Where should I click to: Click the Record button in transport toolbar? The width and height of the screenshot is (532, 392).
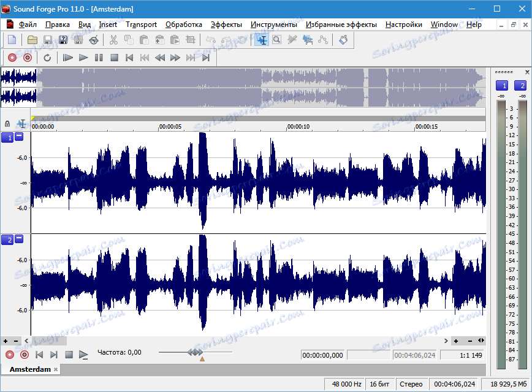tap(12, 58)
